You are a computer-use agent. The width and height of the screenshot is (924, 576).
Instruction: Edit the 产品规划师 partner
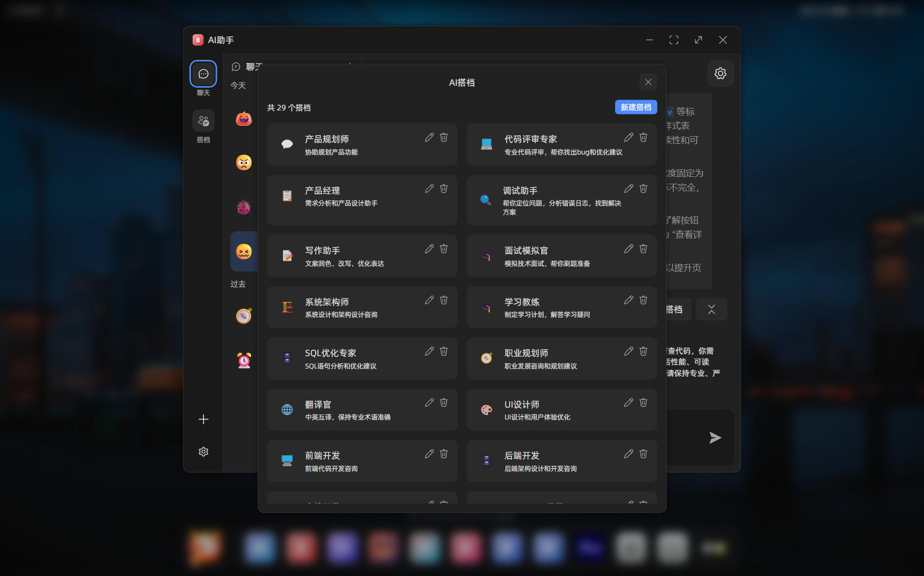(x=429, y=137)
